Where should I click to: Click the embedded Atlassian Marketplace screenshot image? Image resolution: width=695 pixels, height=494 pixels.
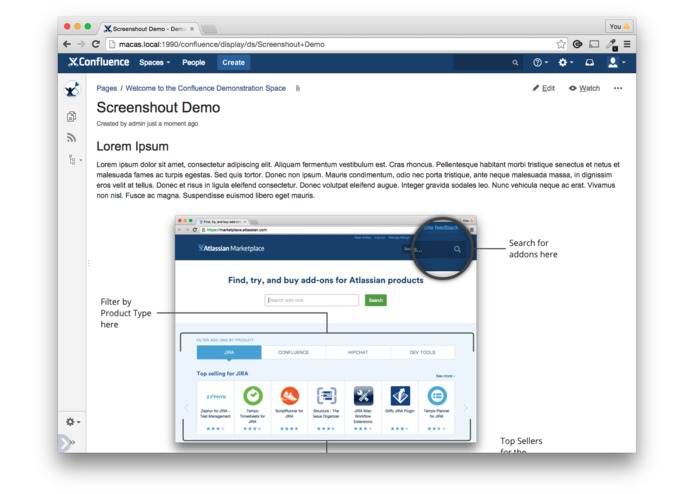(x=326, y=329)
